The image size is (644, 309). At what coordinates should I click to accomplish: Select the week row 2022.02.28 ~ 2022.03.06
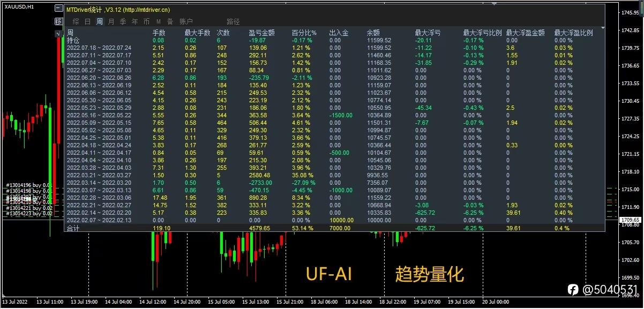(99, 198)
